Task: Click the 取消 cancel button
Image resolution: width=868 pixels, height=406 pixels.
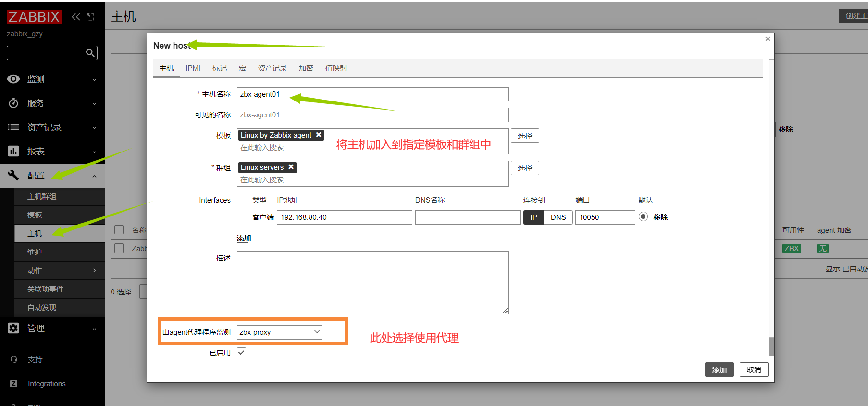Action: (754, 369)
